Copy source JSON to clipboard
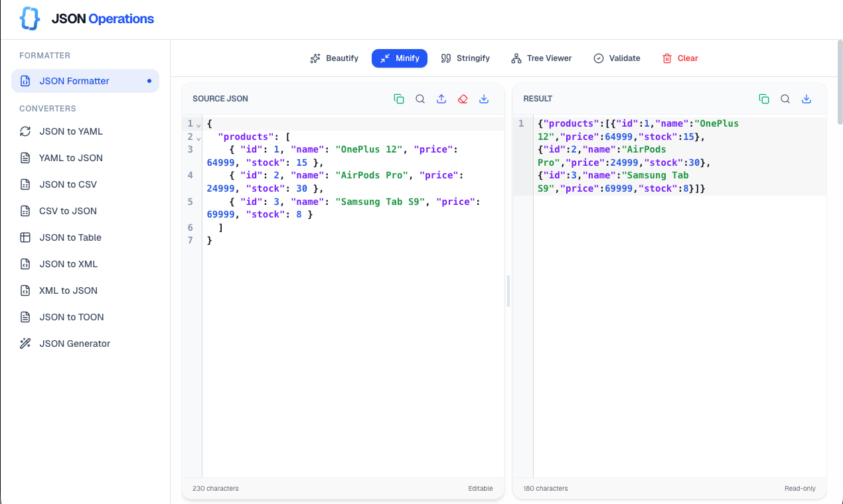 coord(399,98)
